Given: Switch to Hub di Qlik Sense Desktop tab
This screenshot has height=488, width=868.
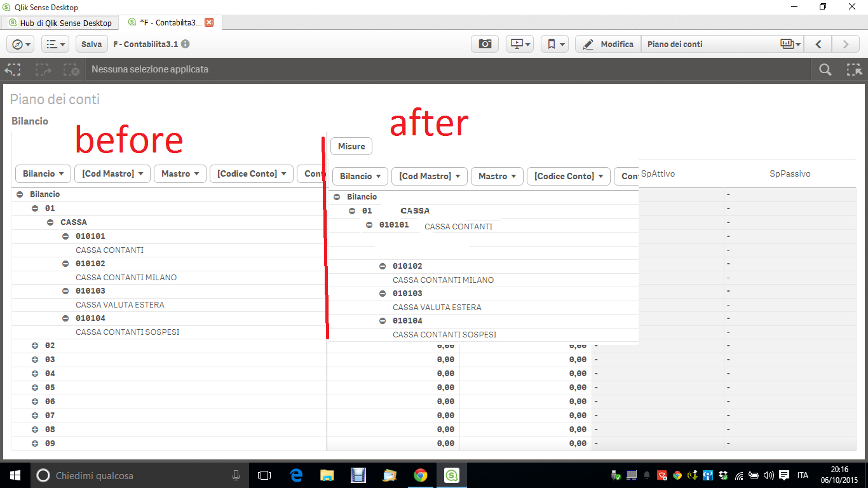Looking at the screenshot, I should point(60,23).
